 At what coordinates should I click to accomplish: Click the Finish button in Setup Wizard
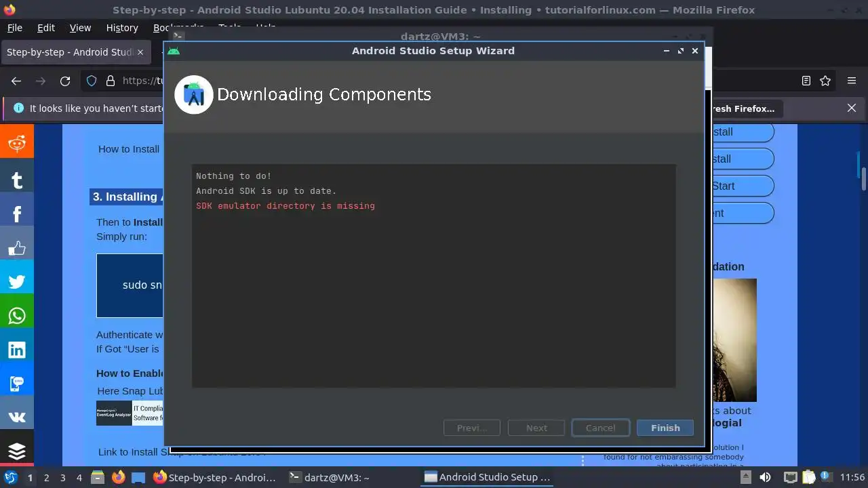point(665,428)
